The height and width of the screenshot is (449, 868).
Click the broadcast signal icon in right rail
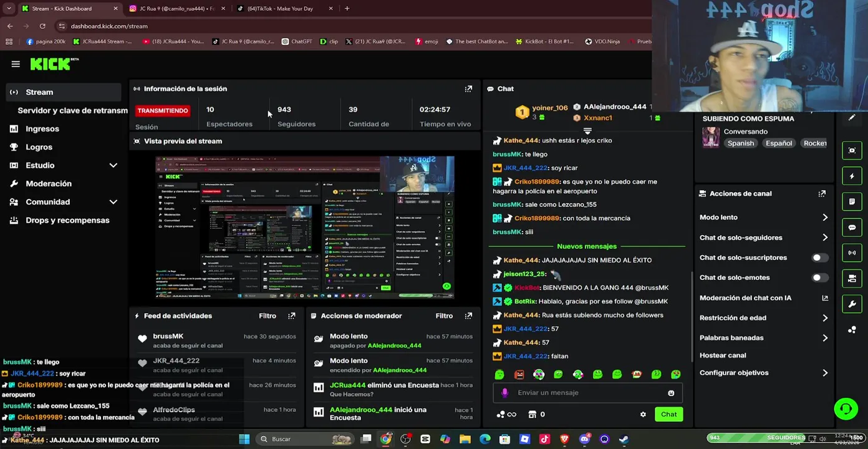pos(852,253)
